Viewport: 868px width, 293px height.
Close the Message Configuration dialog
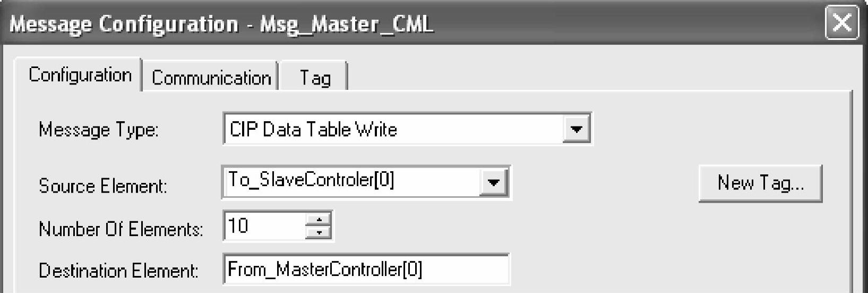tap(841, 23)
